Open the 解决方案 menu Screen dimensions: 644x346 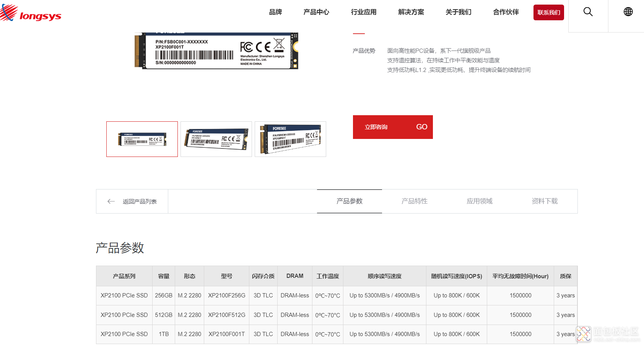pos(411,12)
